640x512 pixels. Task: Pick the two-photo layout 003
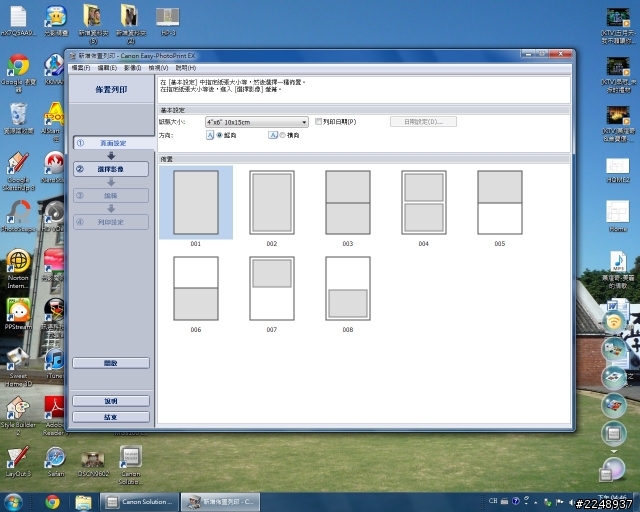point(347,202)
